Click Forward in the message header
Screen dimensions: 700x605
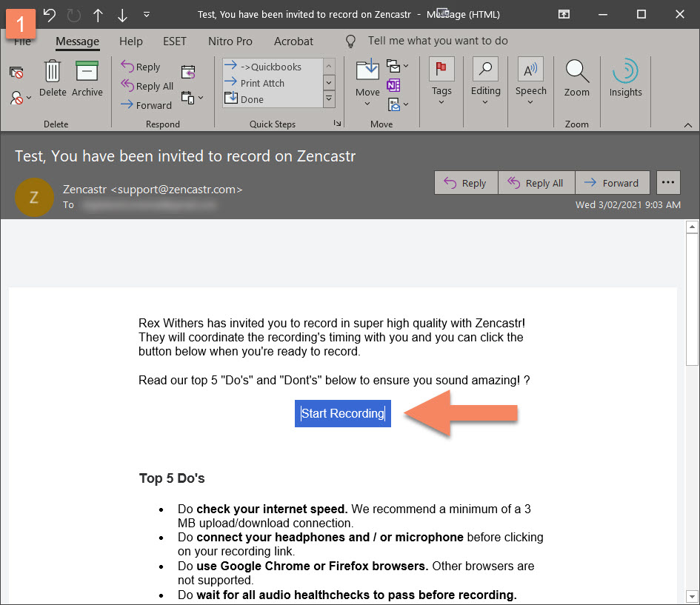point(612,183)
